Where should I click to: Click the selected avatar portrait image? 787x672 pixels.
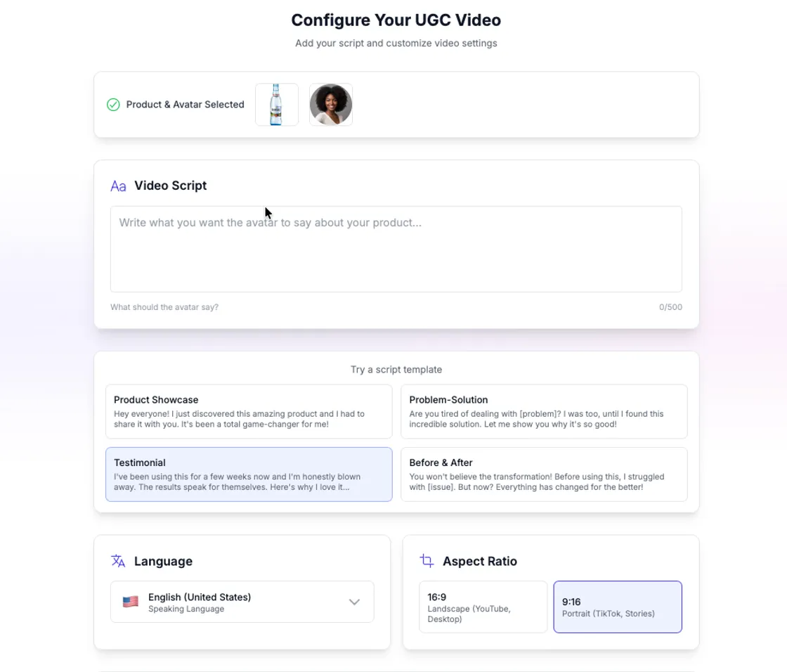click(x=330, y=104)
